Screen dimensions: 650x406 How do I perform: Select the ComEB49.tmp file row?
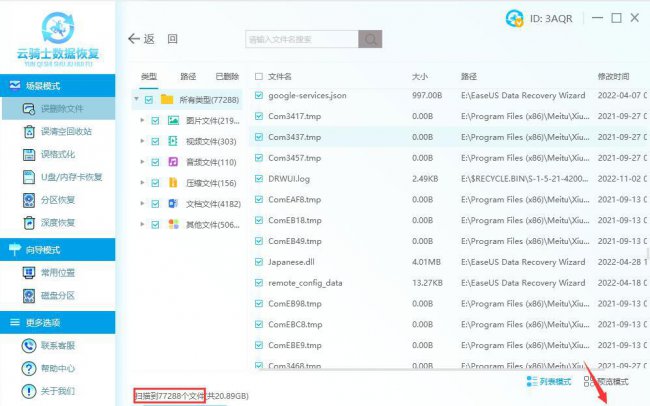click(449, 241)
